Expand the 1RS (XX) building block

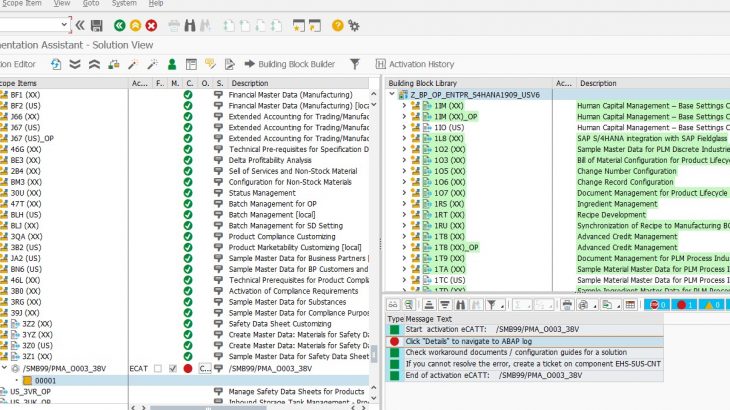click(404, 204)
